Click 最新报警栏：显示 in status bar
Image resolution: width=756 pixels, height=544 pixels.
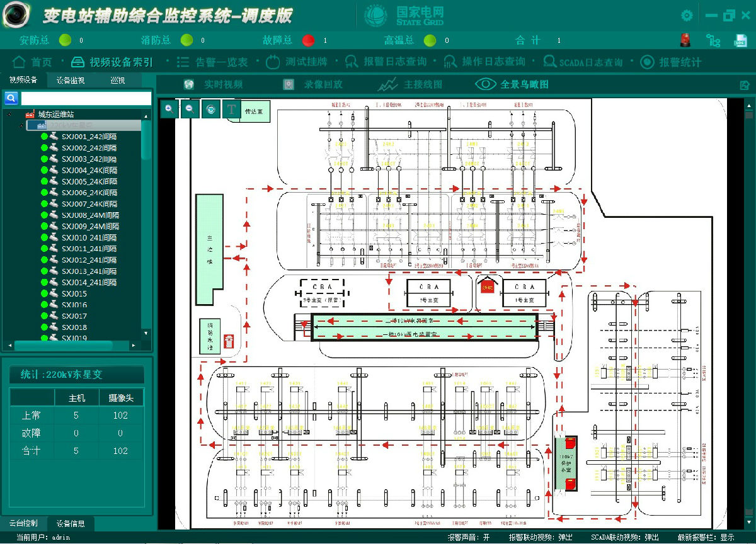(706, 538)
